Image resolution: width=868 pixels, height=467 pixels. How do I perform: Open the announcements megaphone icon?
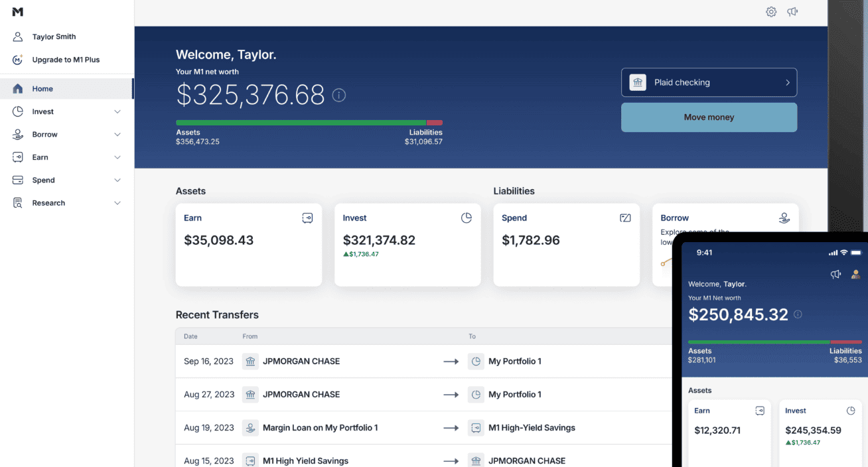(x=792, y=11)
